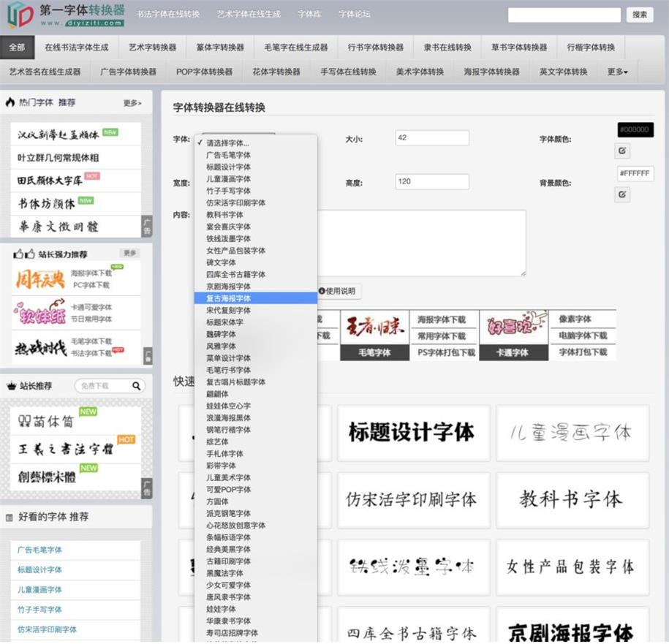Open 字体库 top link

pyautogui.click(x=309, y=14)
